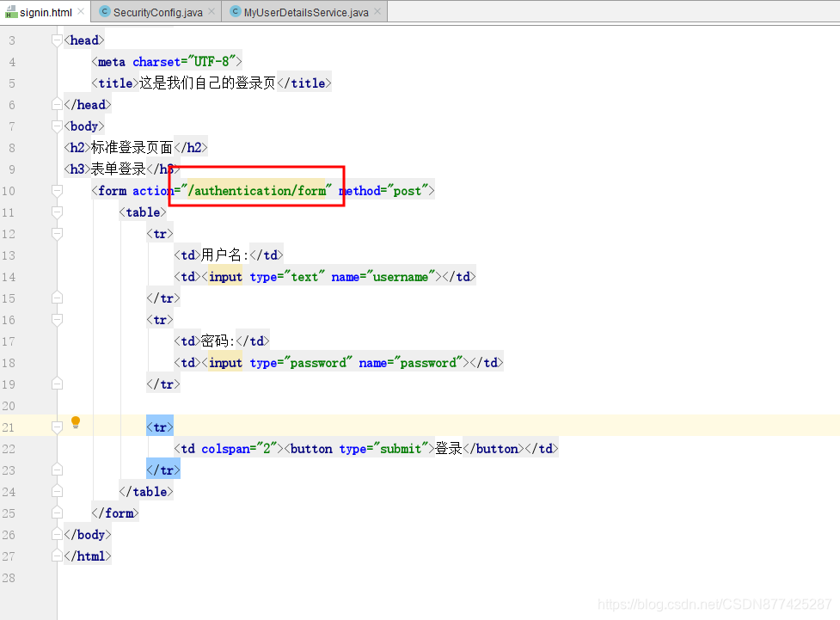Viewport: 840px width, 620px height.
Task: Click the input keyword on line 18
Action: coord(225,363)
